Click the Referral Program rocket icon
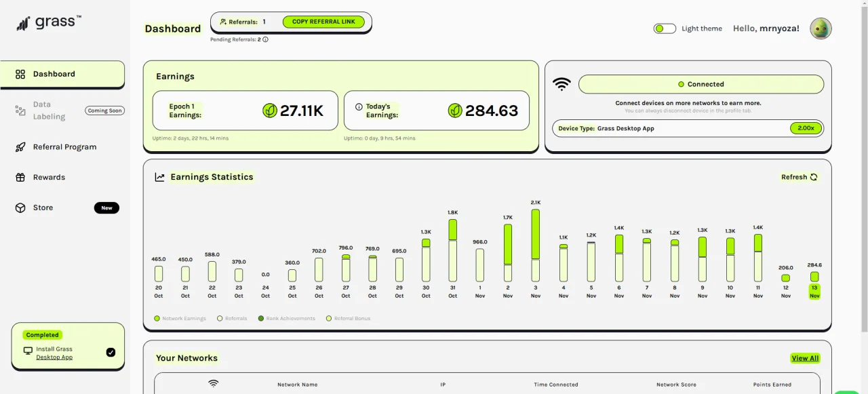 click(20, 147)
